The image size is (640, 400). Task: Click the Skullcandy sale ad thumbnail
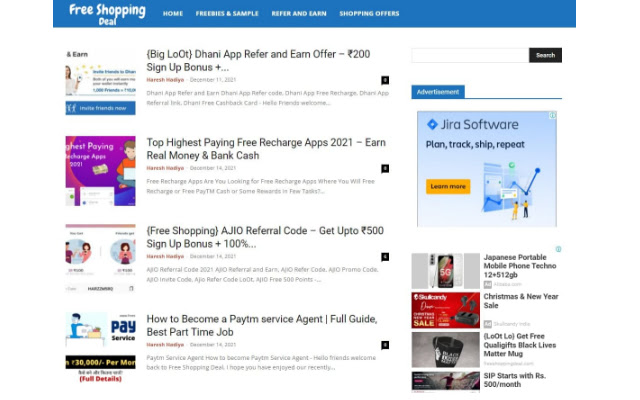coord(445,310)
